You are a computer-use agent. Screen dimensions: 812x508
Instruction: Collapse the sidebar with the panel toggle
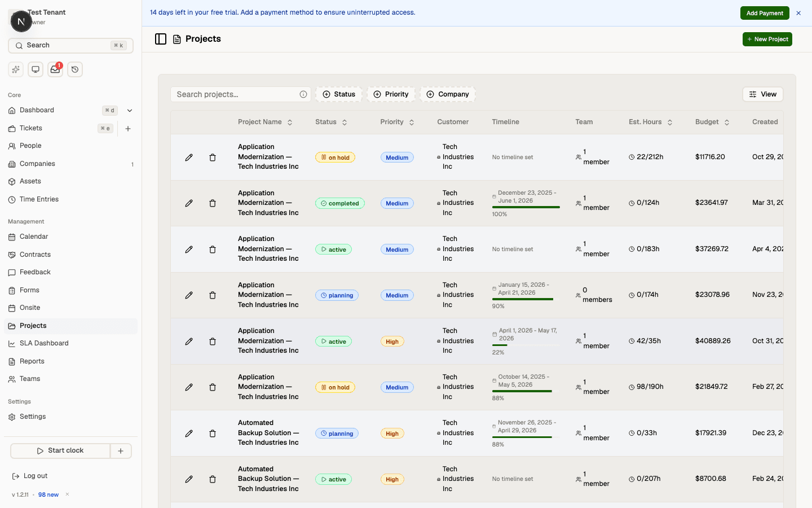(161, 38)
